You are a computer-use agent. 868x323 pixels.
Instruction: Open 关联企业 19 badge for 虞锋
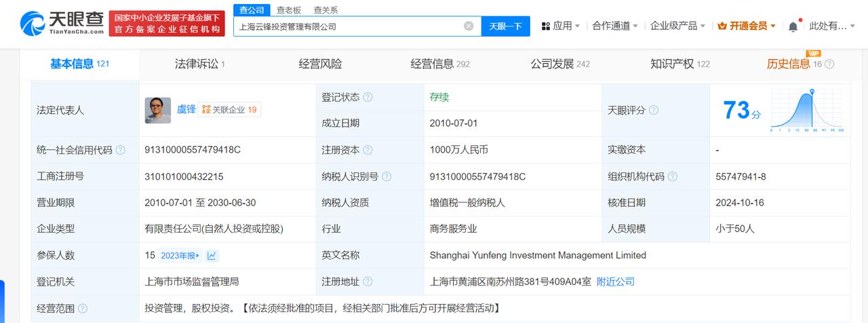229,109
